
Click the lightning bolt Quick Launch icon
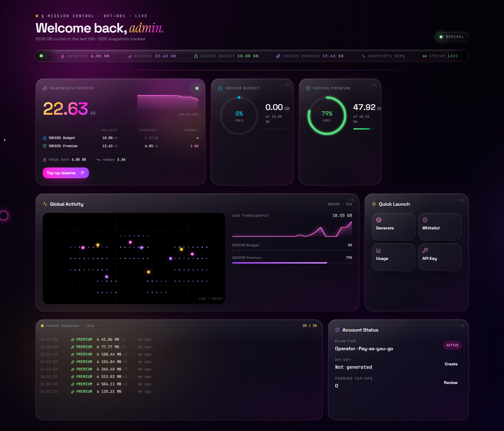click(374, 204)
